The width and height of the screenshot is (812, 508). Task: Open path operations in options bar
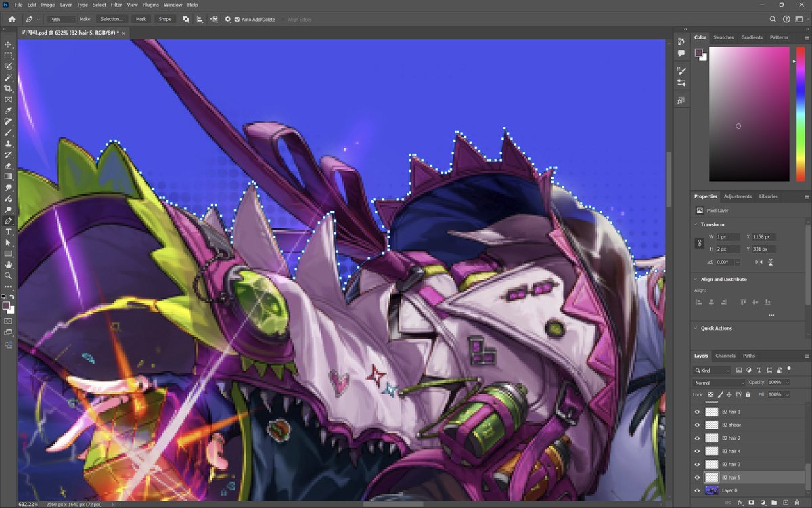(186, 19)
